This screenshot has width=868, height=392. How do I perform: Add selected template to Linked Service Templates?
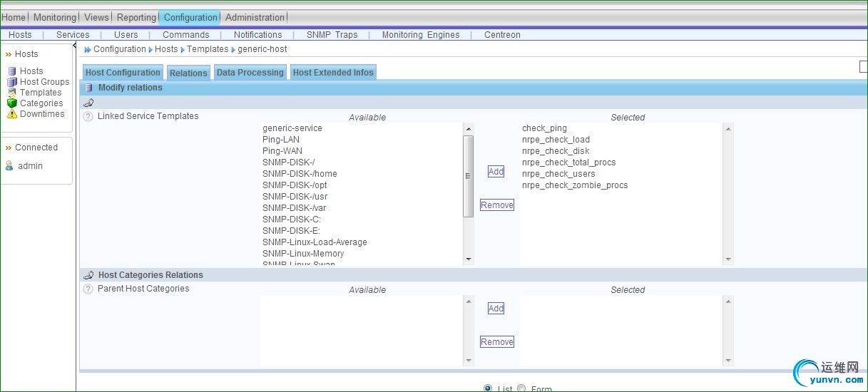(x=496, y=171)
